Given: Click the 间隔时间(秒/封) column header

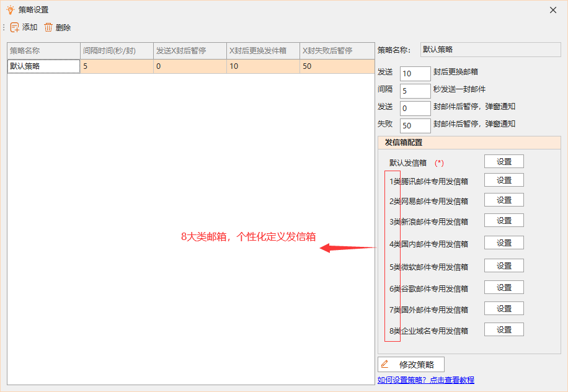Looking at the screenshot, I should (117, 51).
